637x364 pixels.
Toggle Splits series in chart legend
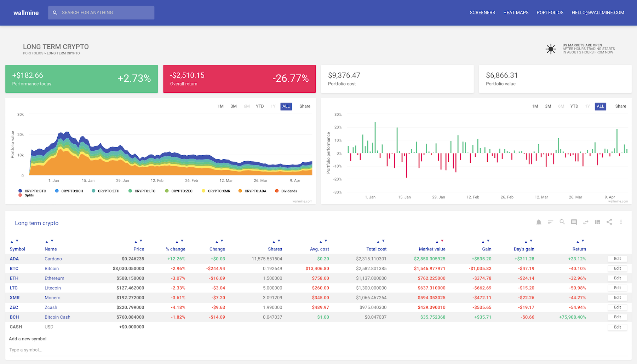tap(26, 195)
